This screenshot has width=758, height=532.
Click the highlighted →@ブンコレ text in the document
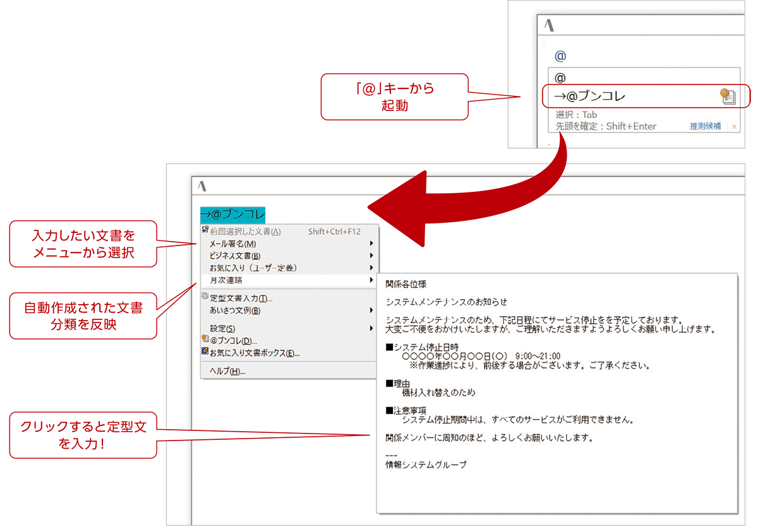coord(233,214)
